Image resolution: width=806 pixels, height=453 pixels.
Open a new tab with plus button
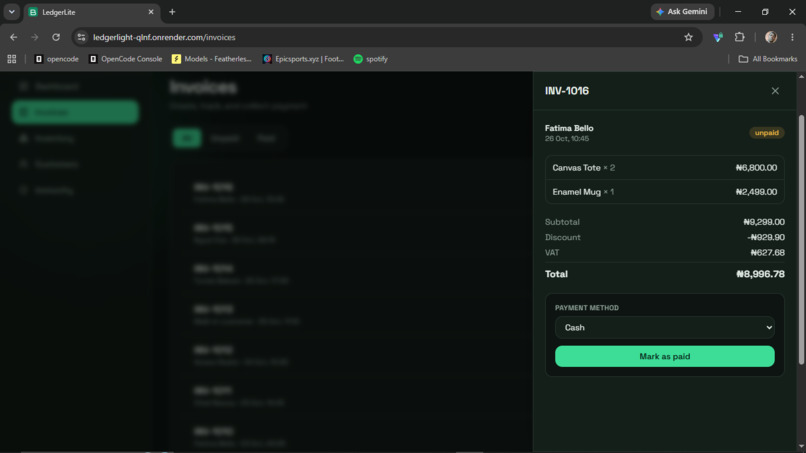pyautogui.click(x=172, y=12)
